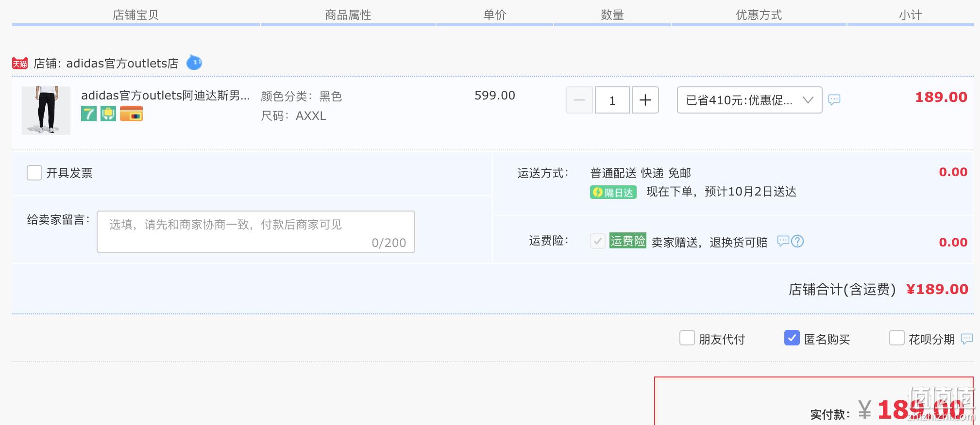Open the adidas官方outlets店 store link
This screenshot has width=980, height=425.
click(122, 64)
